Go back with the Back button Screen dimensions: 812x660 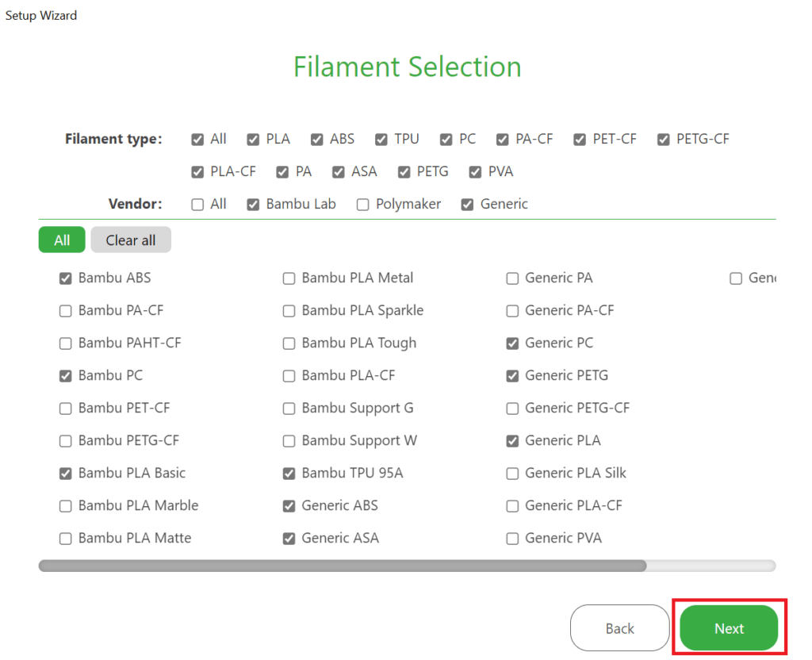tap(619, 628)
